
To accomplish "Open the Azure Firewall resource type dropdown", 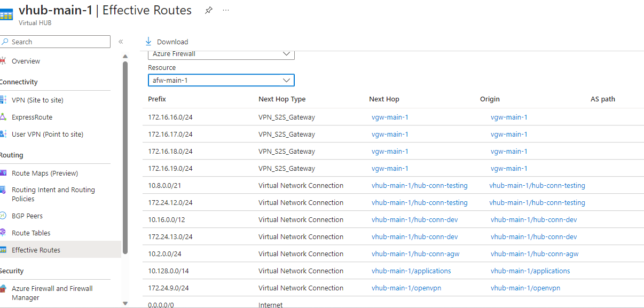I will [x=221, y=54].
